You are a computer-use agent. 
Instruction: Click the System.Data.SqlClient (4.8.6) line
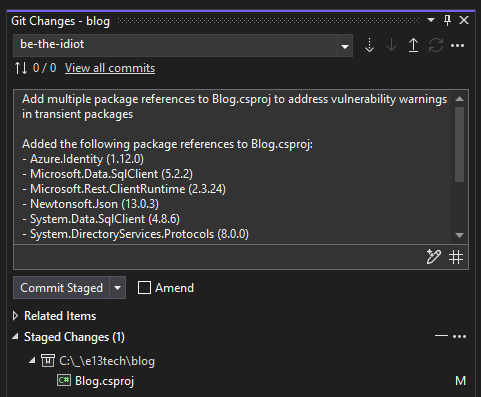tap(101, 219)
